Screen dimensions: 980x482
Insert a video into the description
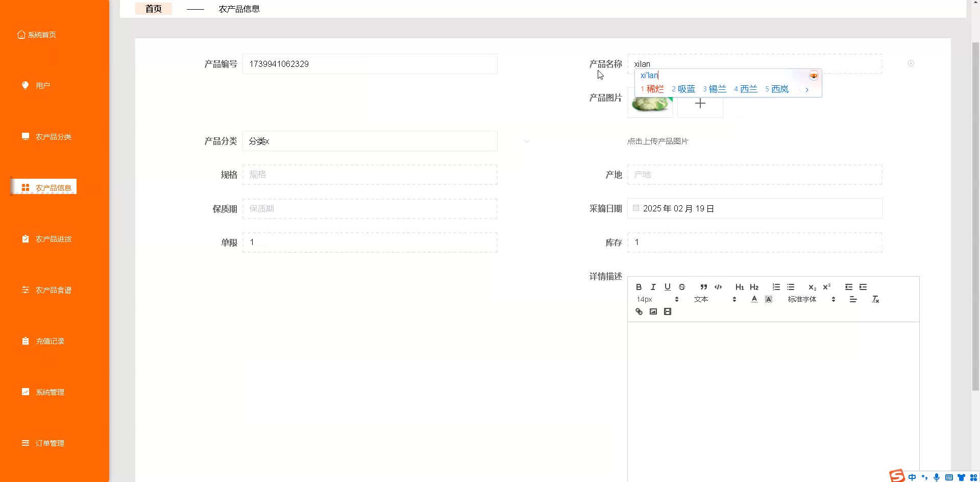coord(667,311)
